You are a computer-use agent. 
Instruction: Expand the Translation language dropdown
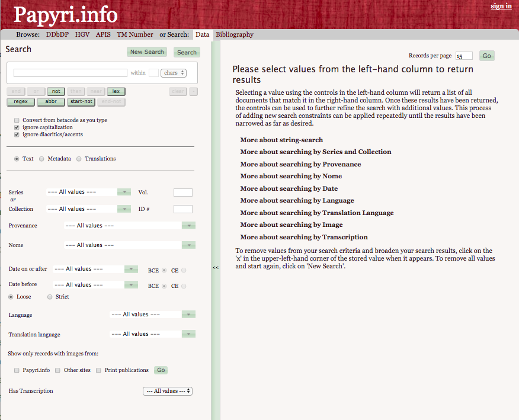point(188,334)
